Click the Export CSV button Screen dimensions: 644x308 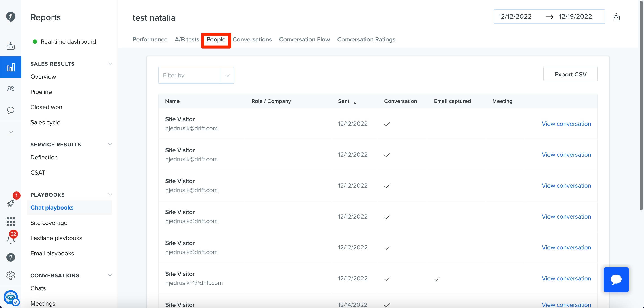pos(571,74)
